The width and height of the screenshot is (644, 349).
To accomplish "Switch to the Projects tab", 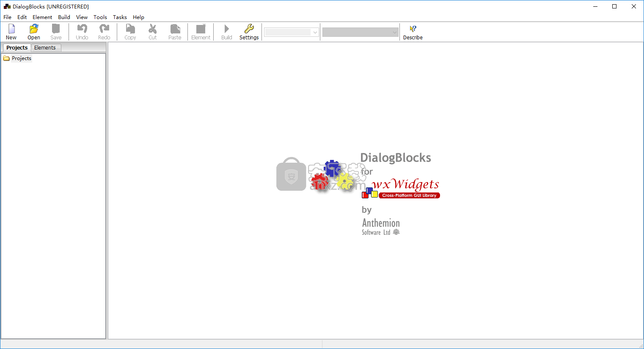I will (17, 47).
